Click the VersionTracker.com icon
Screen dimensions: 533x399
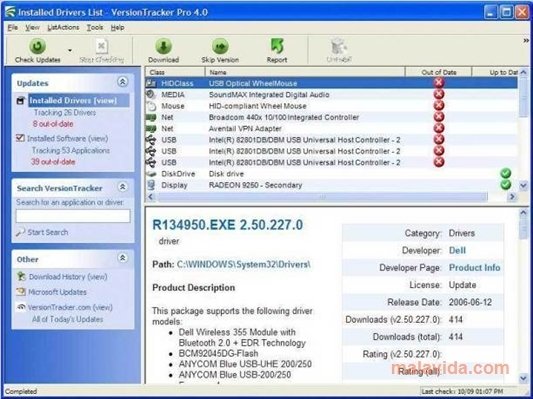21,307
